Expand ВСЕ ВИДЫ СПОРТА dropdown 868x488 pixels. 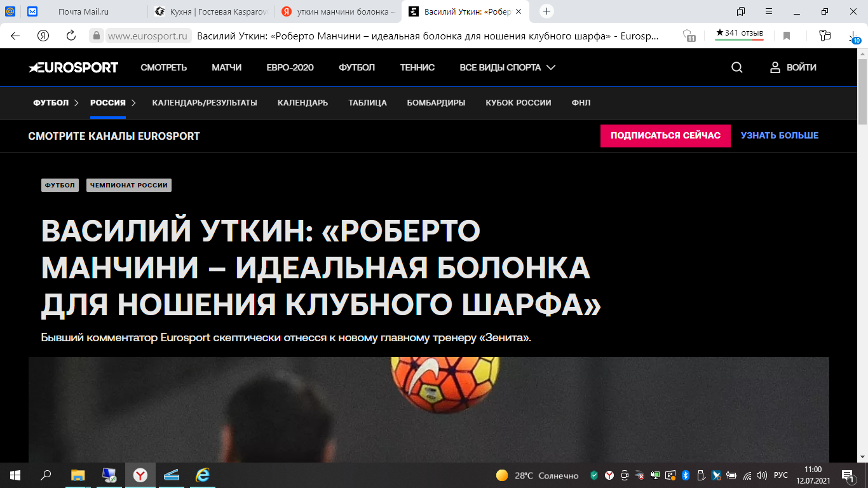point(508,67)
